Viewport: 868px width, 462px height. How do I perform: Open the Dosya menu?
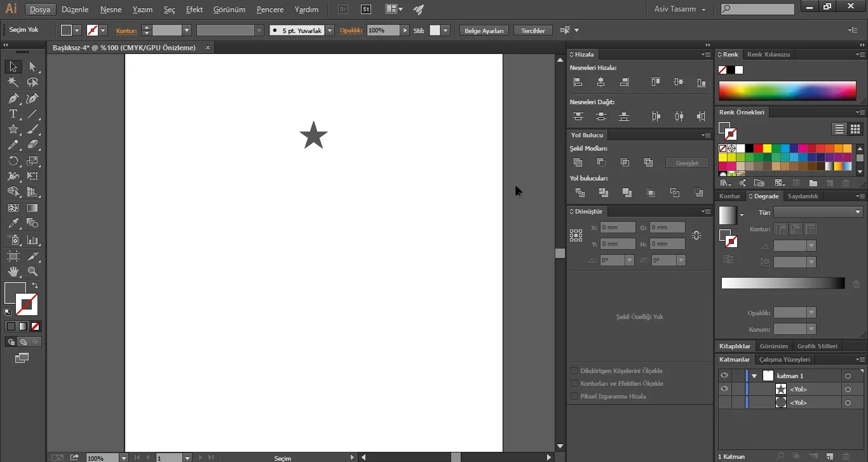click(40, 10)
